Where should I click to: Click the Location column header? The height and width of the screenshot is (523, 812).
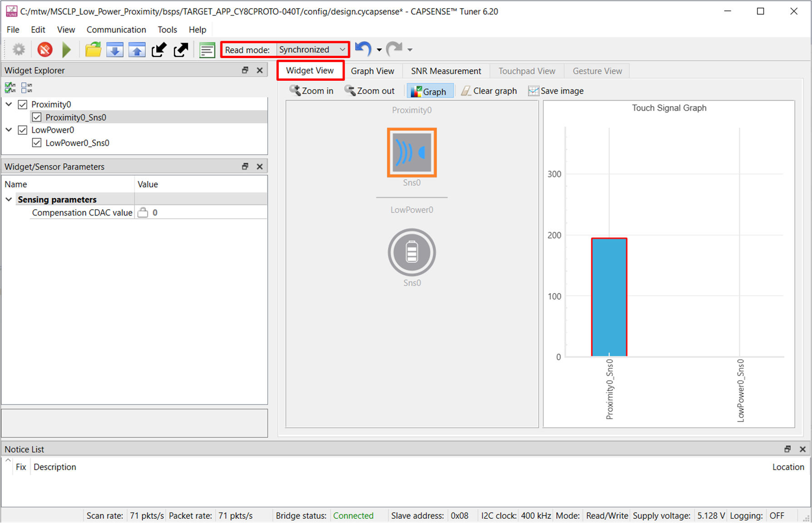(x=788, y=467)
